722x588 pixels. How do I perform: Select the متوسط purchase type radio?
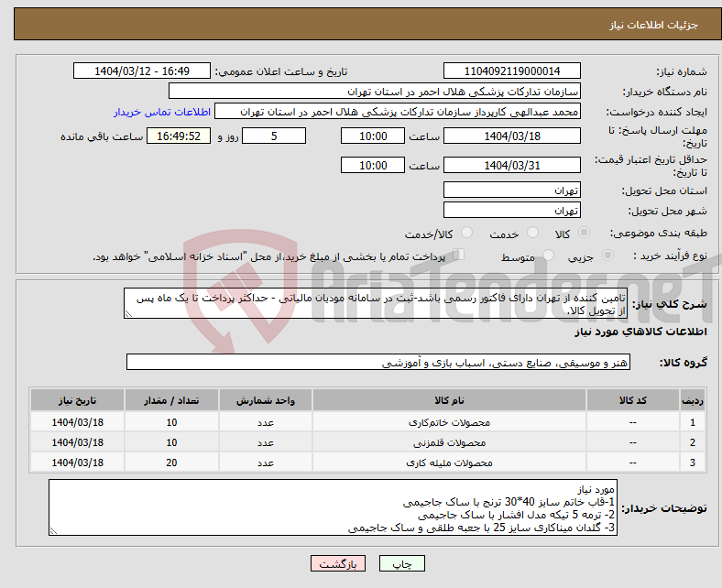pyautogui.click(x=548, y=256)
